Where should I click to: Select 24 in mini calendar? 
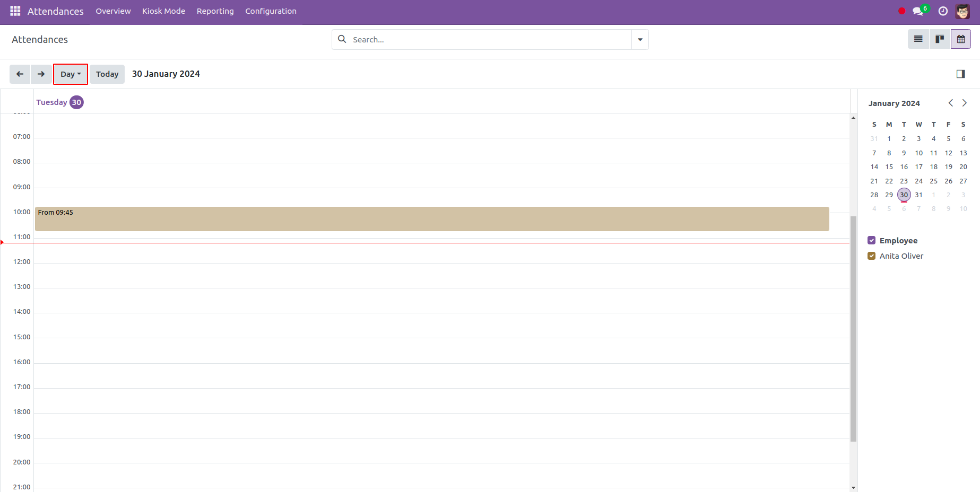(918, 181)
